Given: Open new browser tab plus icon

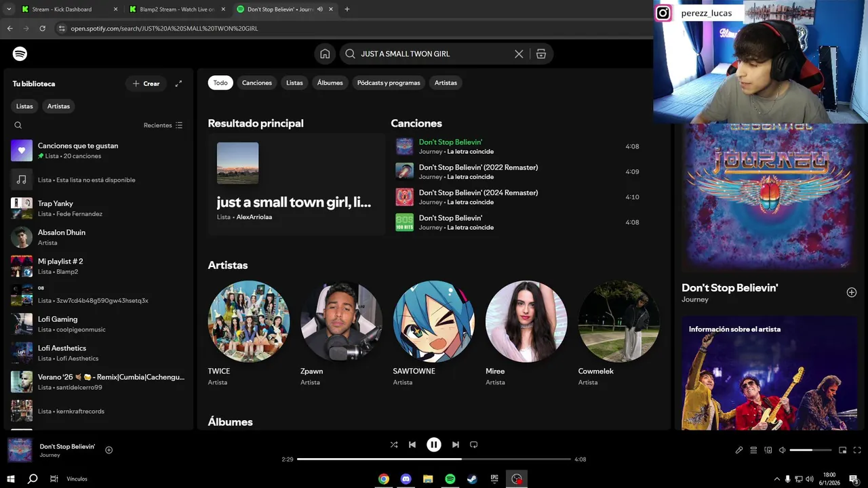Looking at the screenshot, I should (347, 9).
